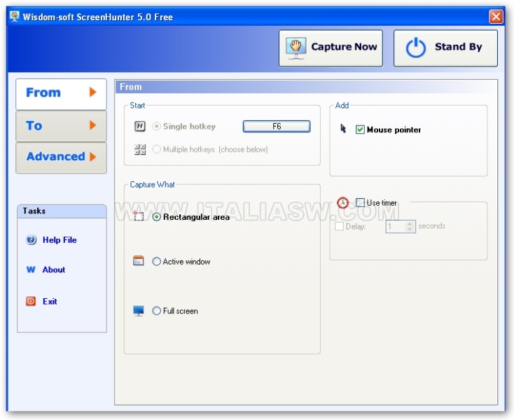Click the Exit link
Screen dimensions: 514x420
pos(50,302)
